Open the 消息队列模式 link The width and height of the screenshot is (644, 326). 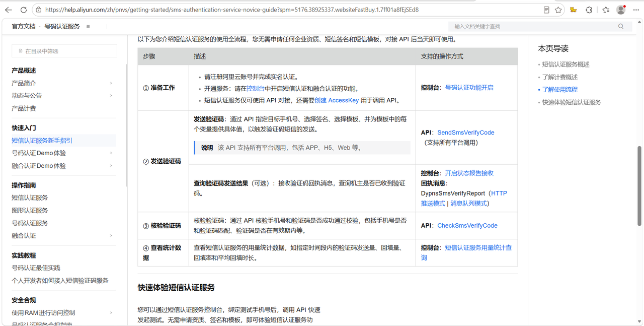coord(468,204)
